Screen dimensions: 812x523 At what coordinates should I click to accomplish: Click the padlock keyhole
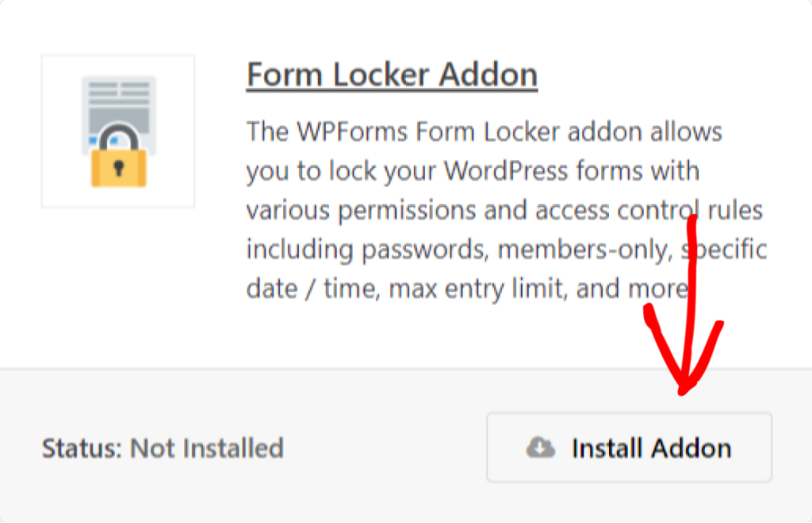(x=118, y=167)
